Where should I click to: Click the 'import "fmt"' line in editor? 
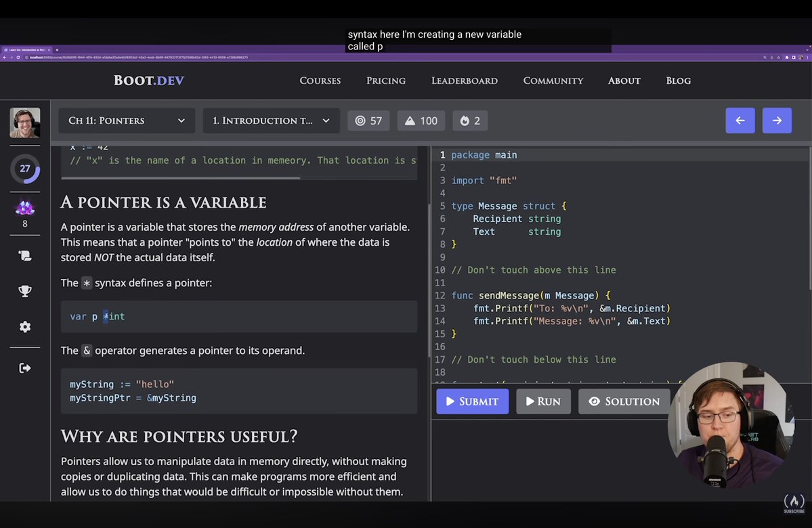coord(484,181)
